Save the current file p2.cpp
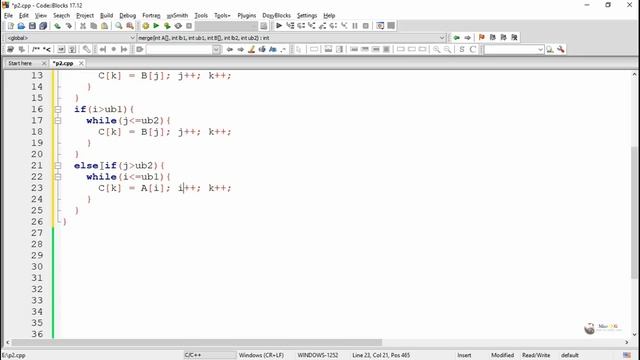Image resolution: width=640 pixels, height=360 pixels. [32, 26]
